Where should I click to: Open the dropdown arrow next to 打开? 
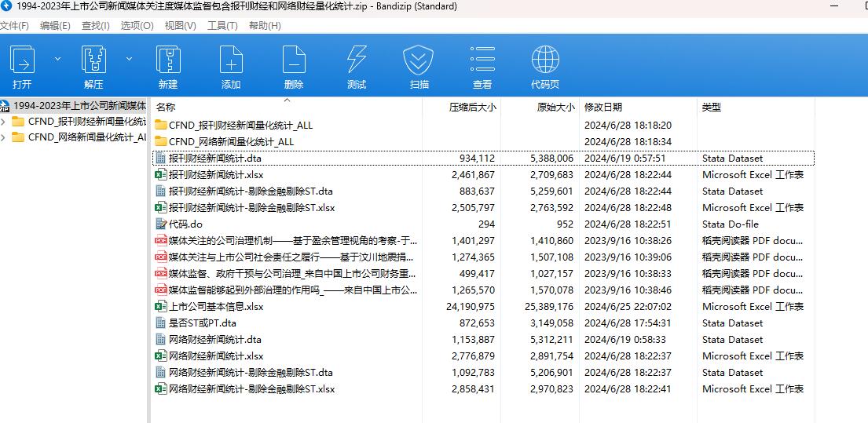pyautogui.click(x=57, y=59)
